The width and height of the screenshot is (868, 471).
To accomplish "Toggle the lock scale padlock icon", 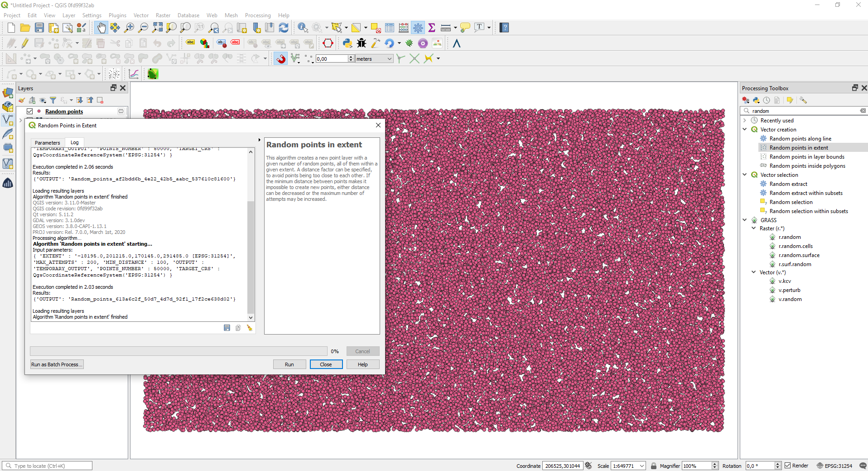I will (654, 466).
